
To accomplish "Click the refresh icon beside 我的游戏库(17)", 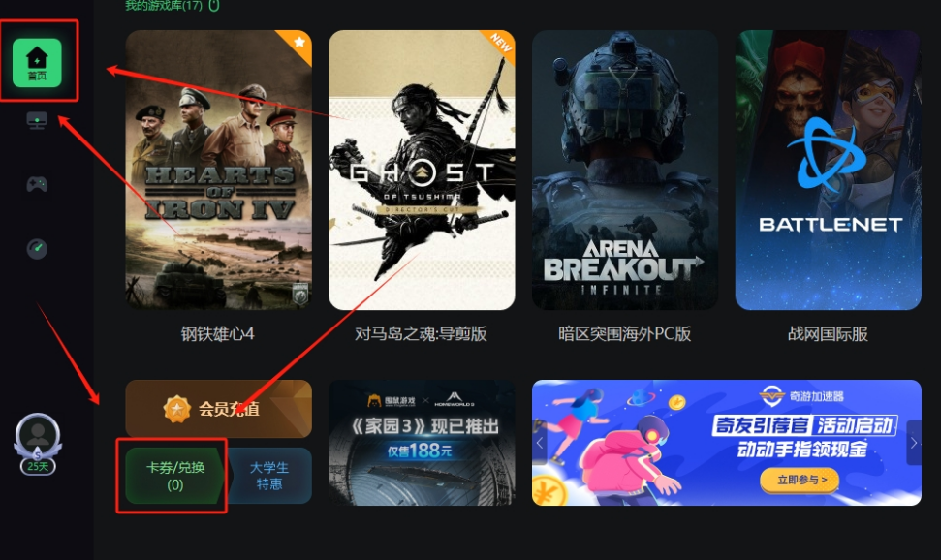I will [x=214, y=5].
